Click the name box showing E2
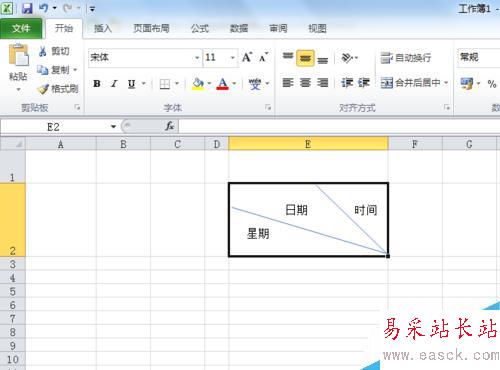Image resolution: width=500 pixels, height=370 pixels. point(54,127)
